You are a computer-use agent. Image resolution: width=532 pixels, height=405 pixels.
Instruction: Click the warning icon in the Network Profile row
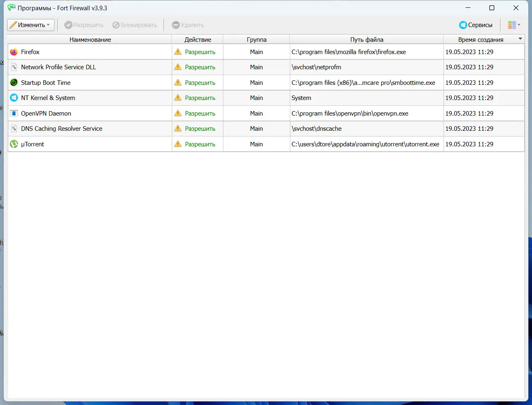tap(178, 67)
